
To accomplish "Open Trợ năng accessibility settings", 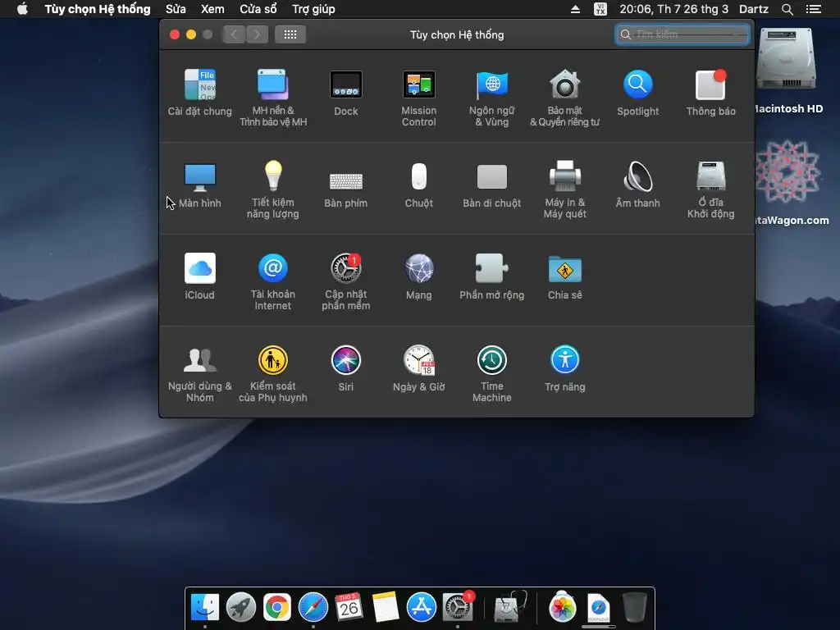I will point(564,368).
